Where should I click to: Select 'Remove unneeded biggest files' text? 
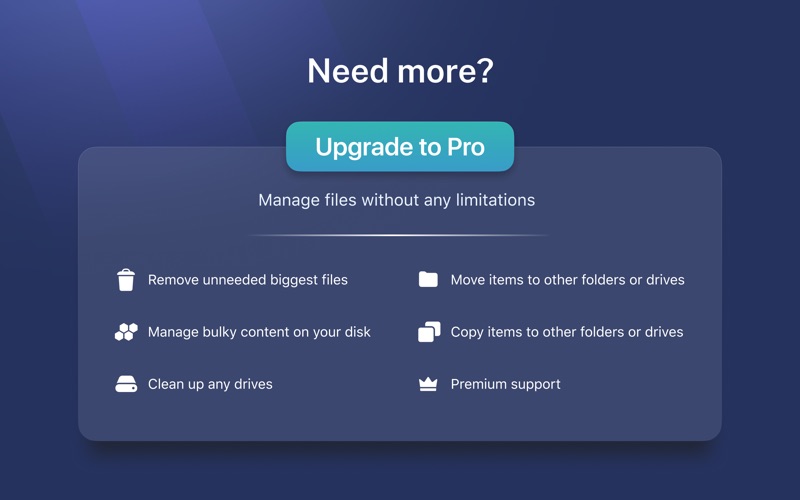[248, 280]
